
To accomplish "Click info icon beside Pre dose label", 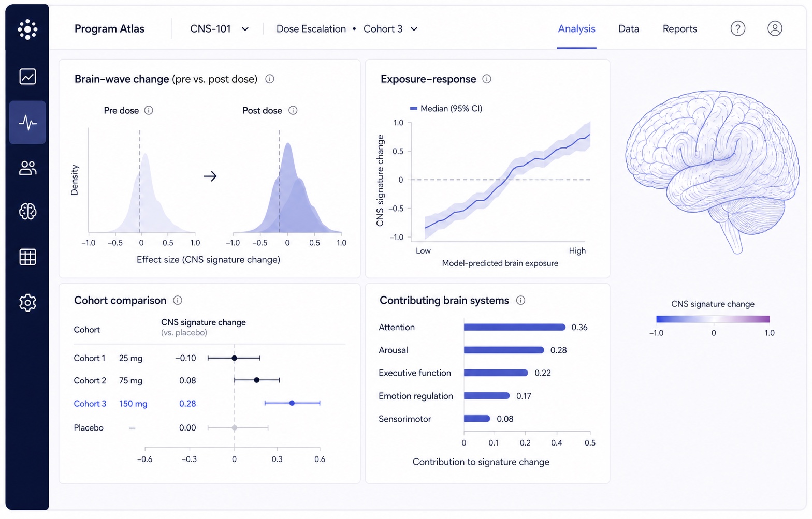I will pyautogui.click(x=149, y=110).
